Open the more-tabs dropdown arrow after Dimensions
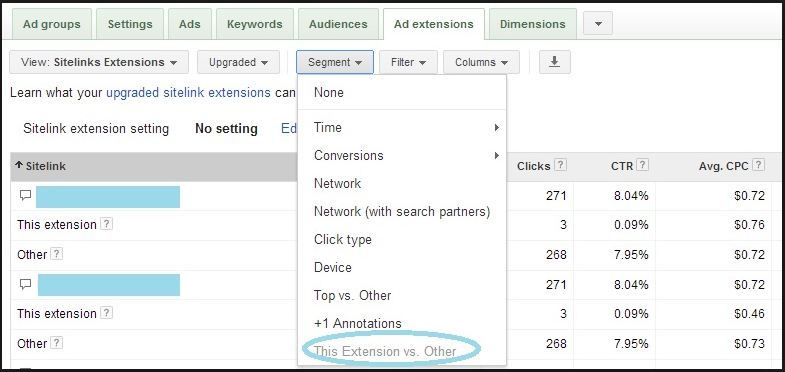 tap(598, 24)
